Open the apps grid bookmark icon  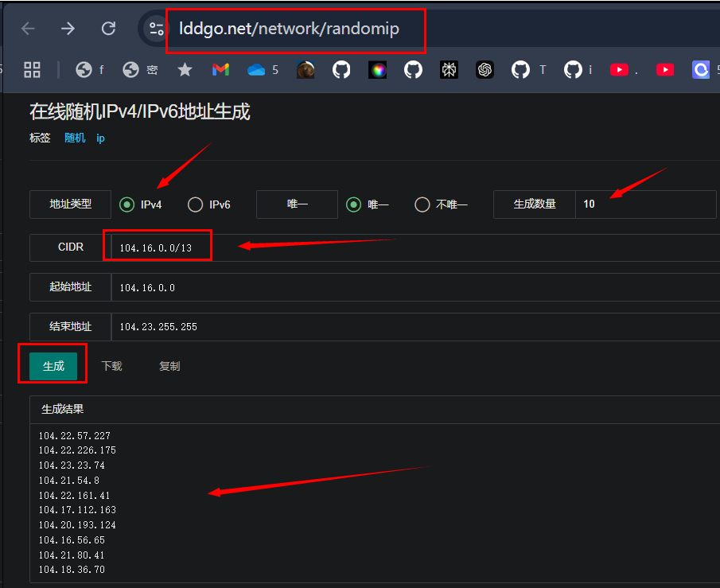click(x=32, y=70)
